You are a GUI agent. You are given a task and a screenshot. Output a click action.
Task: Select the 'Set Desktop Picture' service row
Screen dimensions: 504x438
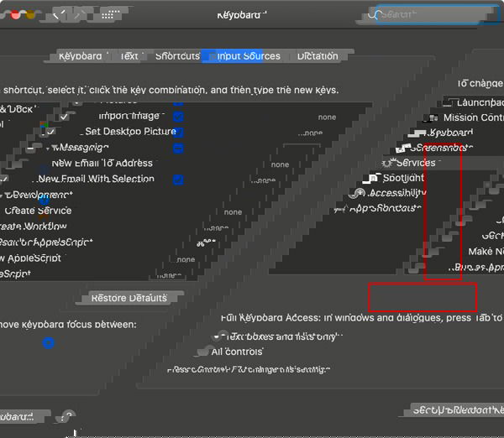point(131,132)
